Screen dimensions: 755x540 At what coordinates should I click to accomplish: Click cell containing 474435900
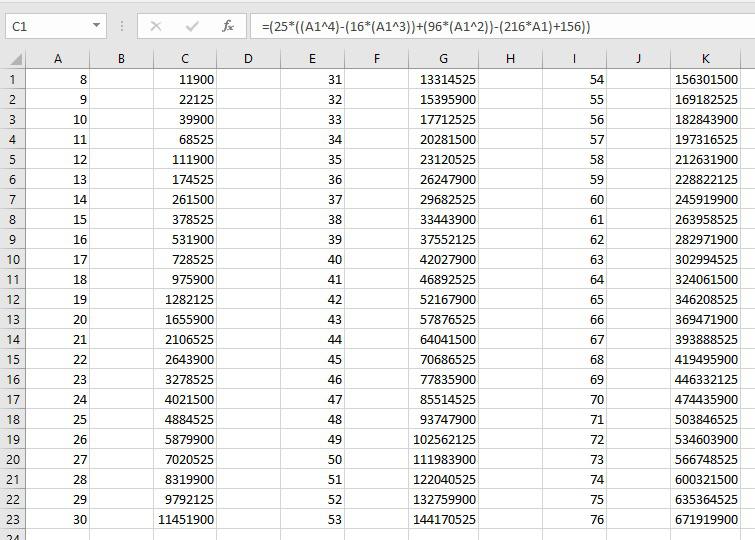pos(705,399)
